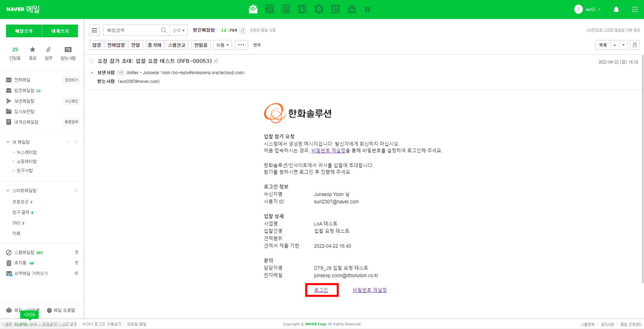Click the attachment paperclip filter
644x329 pixels.
pos(49,50)
